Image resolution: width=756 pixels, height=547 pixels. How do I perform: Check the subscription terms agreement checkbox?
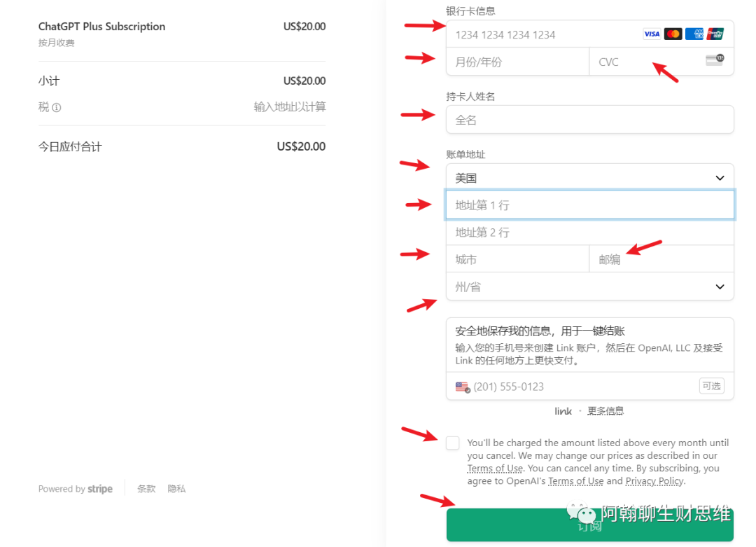(453, 443)
